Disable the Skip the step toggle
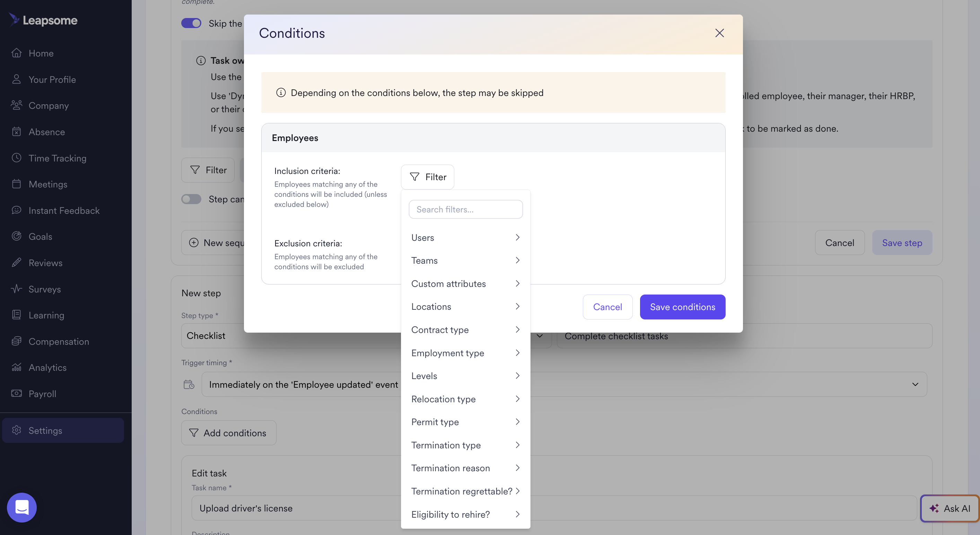The width and height of the screenshot is (980, 535). tap(191, 23)
